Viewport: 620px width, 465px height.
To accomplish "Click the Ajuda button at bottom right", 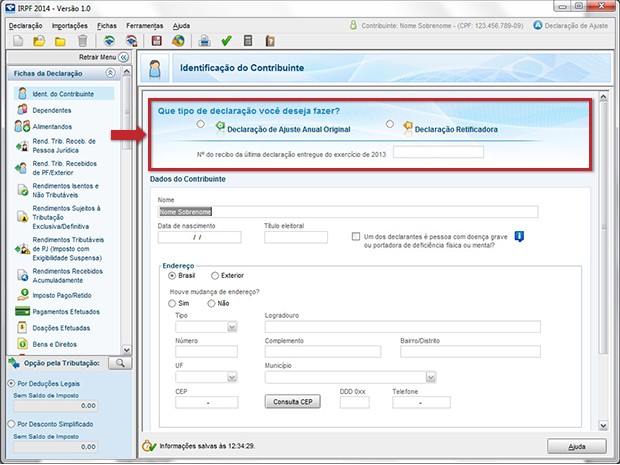I will [577, 446].
